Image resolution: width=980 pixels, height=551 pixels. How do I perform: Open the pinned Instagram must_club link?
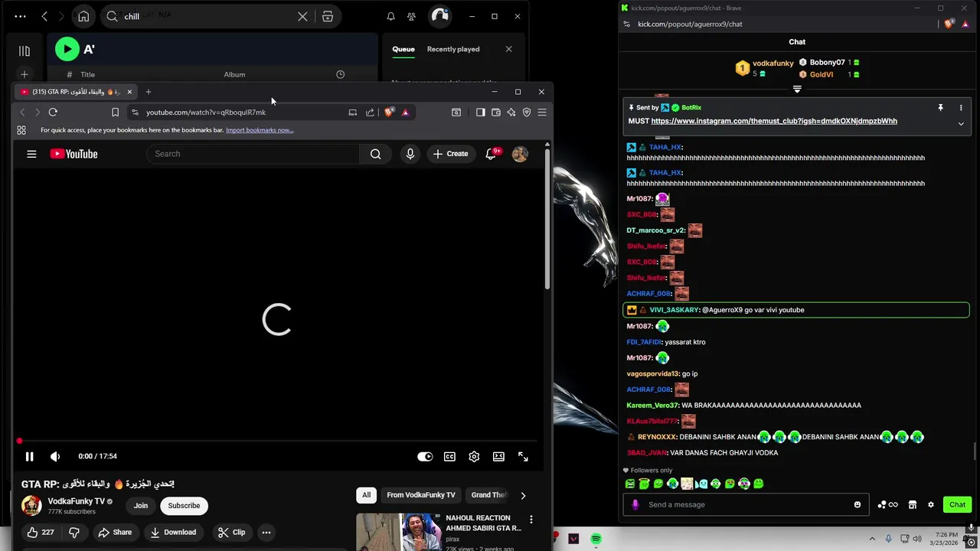tap(774, 121)
